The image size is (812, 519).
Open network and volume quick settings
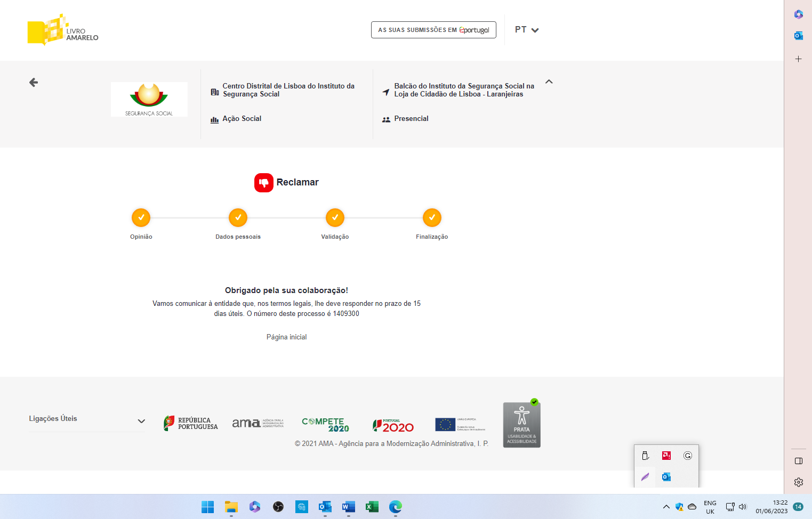point(736,507)
